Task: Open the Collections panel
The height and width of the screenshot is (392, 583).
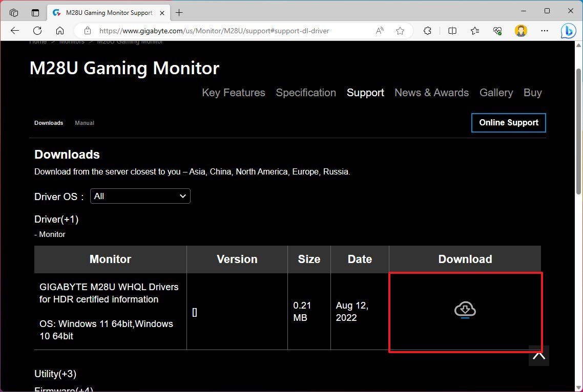Action: click(475, 31)
